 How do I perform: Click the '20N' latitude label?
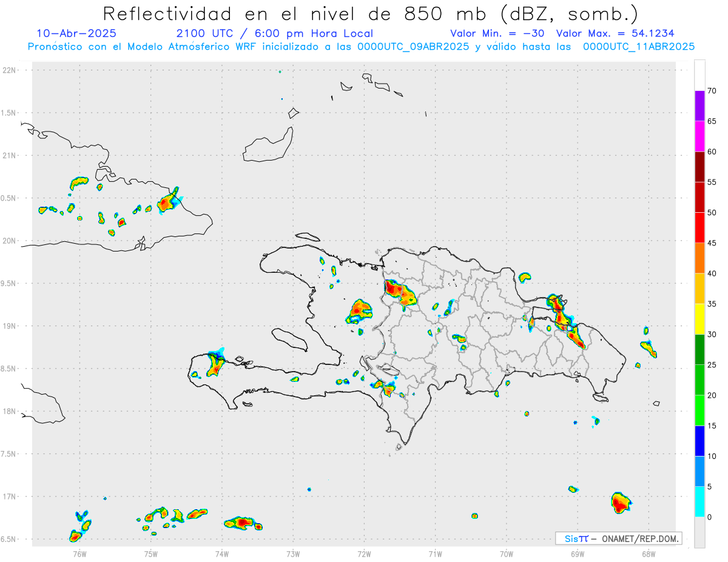[10, 241]
